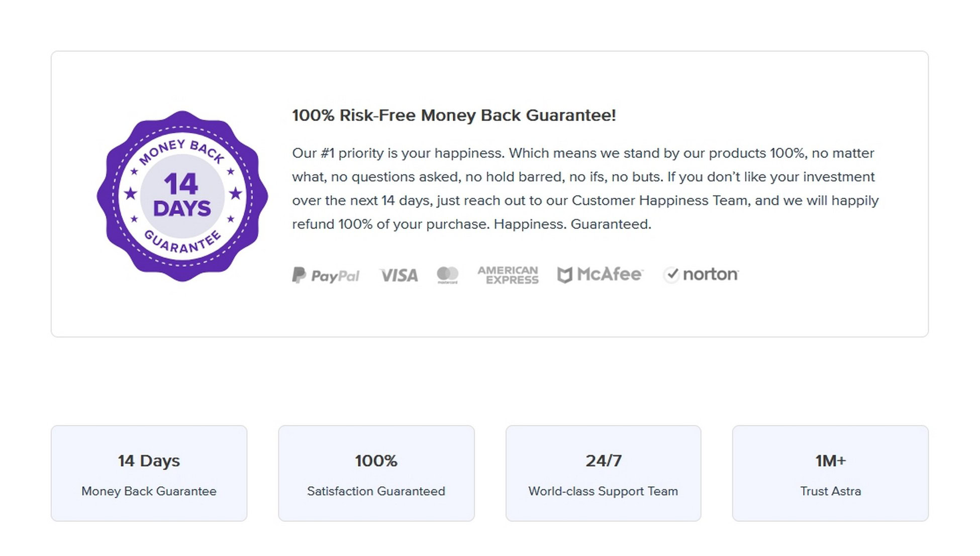
Task: Click the PayPal logo
Action: point(326,275)
